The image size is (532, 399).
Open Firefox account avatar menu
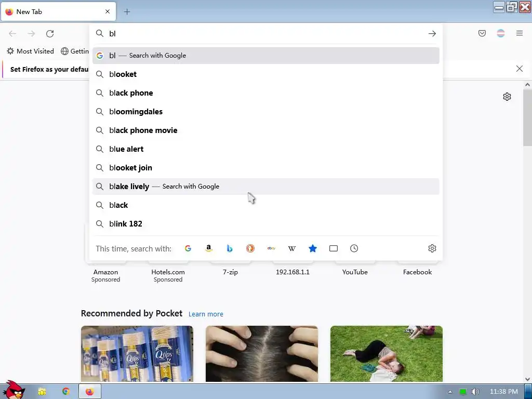(x=501, y=33)
